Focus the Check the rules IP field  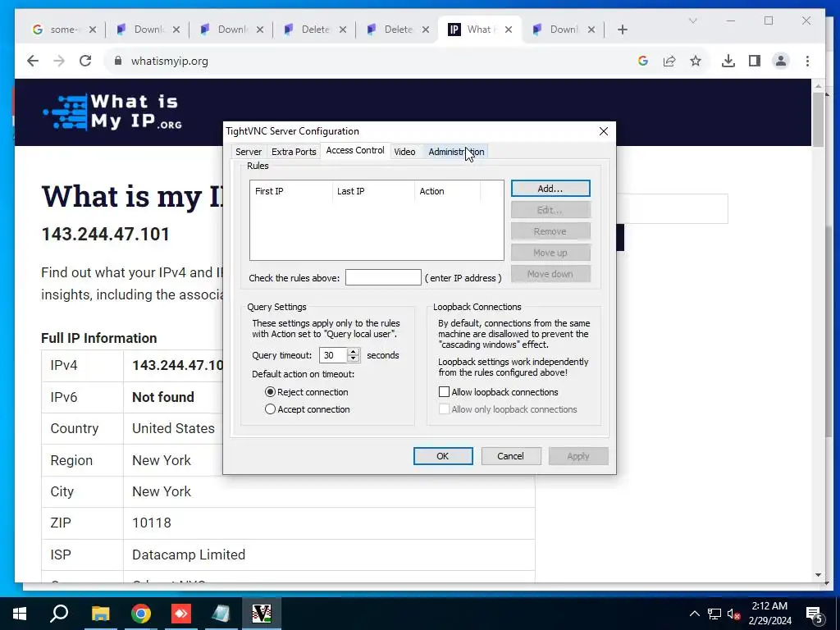tap(383, 277)
